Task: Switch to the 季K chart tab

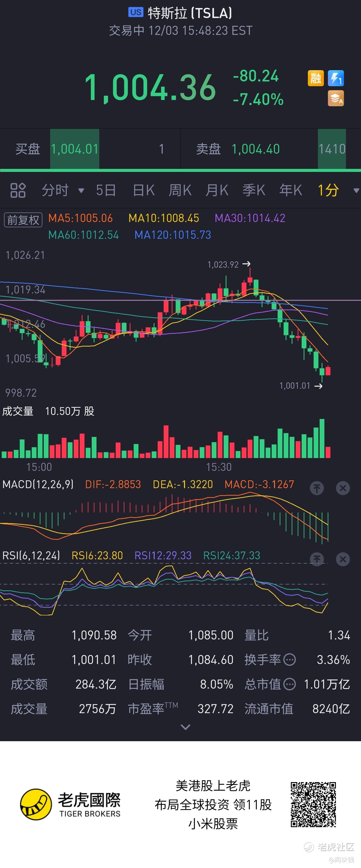Action: click(254, 190)
